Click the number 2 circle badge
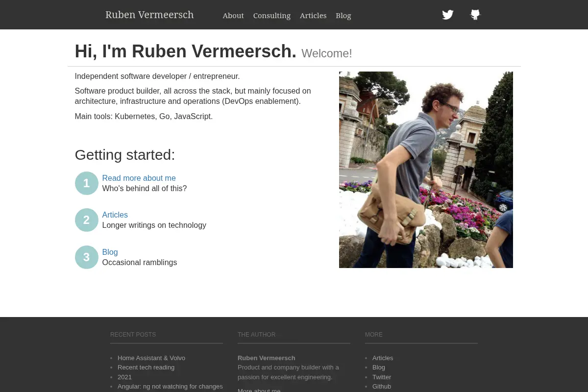Screen dimensions: 588x392 click(87, 220)
